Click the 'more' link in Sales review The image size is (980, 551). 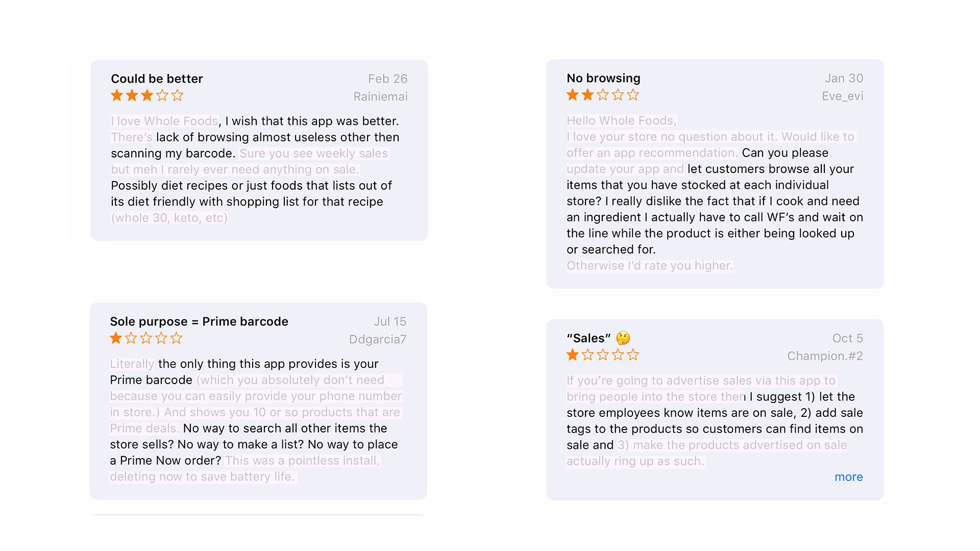coord(848,477)
